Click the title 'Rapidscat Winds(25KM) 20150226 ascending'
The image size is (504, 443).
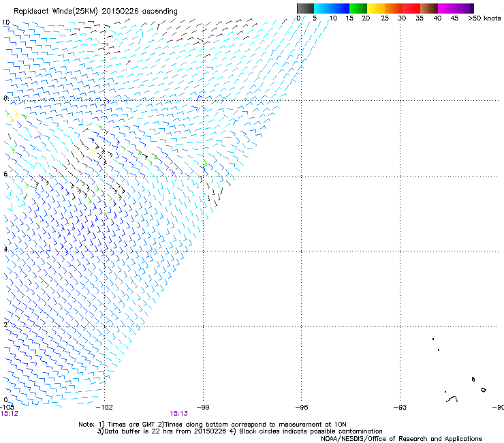click(95, 12)
